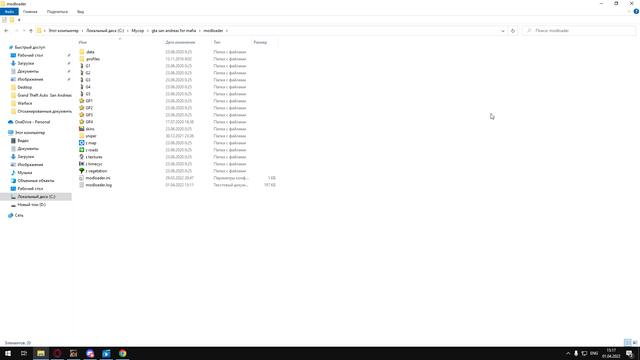Go back with the Back arrow

click(x=6, y=31)
